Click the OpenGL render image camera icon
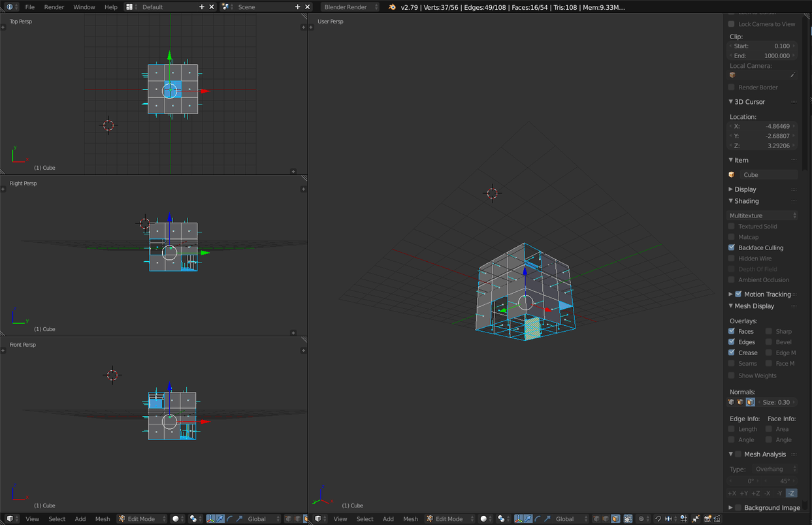The width and height of the screenshot is (812, 525). (707, 518)
